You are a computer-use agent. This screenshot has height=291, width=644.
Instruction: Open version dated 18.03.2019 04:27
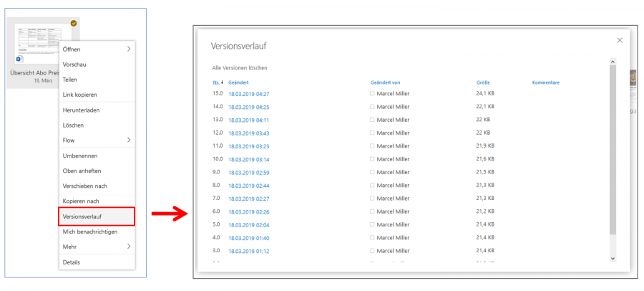click(249, 94)
